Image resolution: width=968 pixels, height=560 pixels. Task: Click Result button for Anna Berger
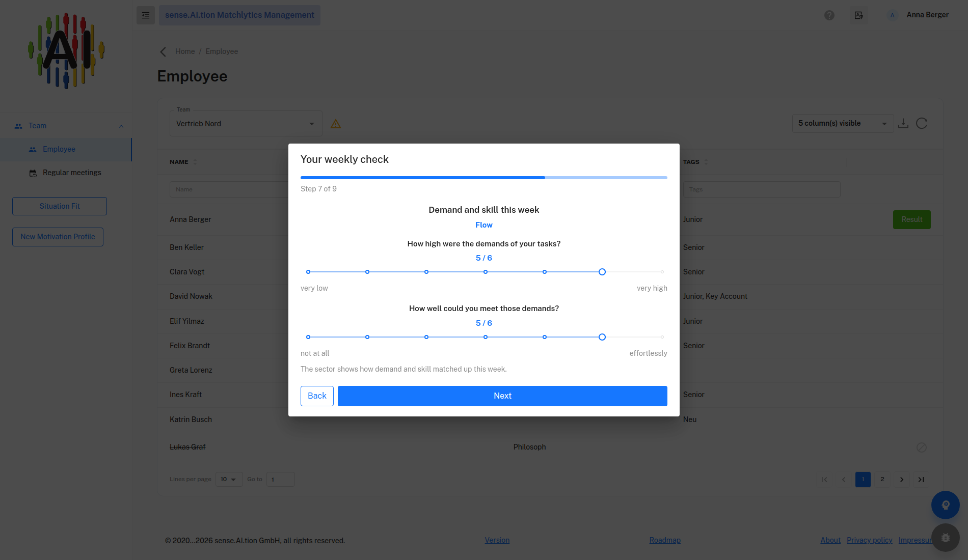912,219
